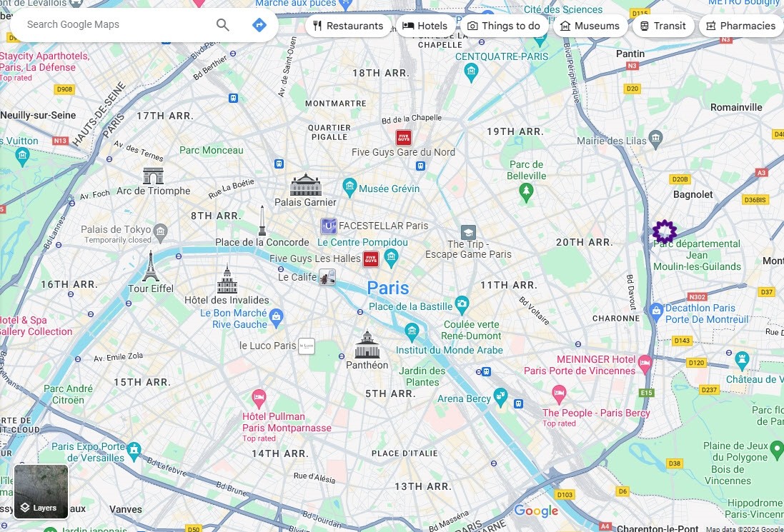Click the FACESTELLAR Paris marker icon
Screen dimensions: 784x532
(x=329, y=226)
